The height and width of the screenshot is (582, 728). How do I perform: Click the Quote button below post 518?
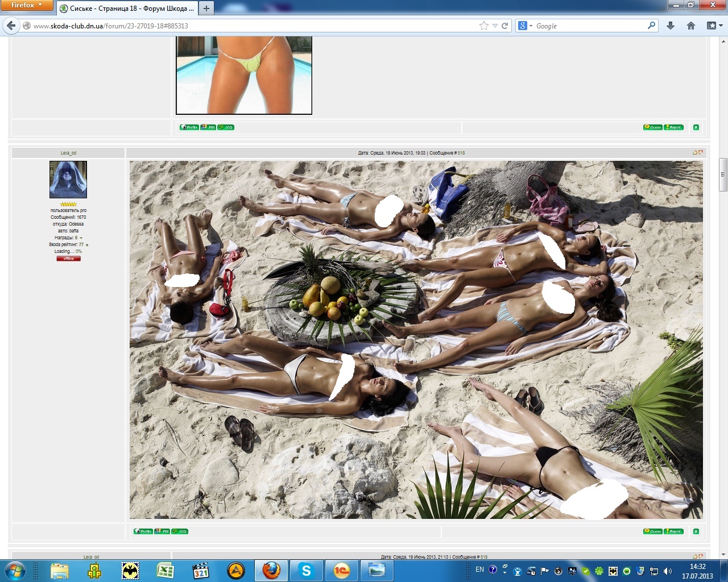pyautogui.click(x=653, y=531)
